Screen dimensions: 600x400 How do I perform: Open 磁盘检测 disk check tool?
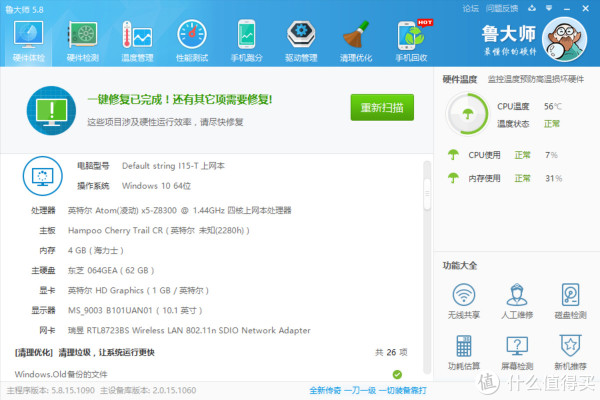click(570, 301)
